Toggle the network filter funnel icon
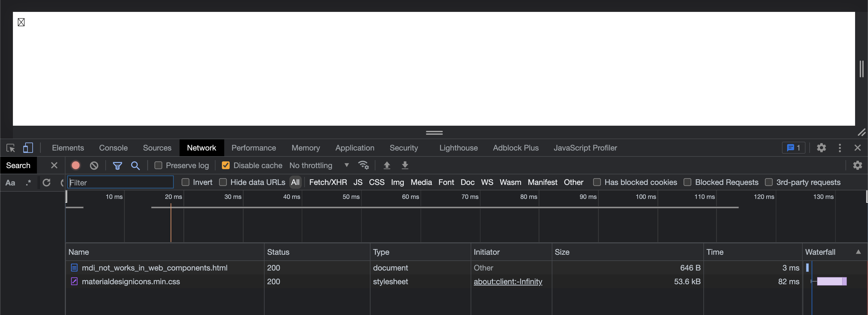Viewport: 868px width, 315px height. (x=117, y=165)
